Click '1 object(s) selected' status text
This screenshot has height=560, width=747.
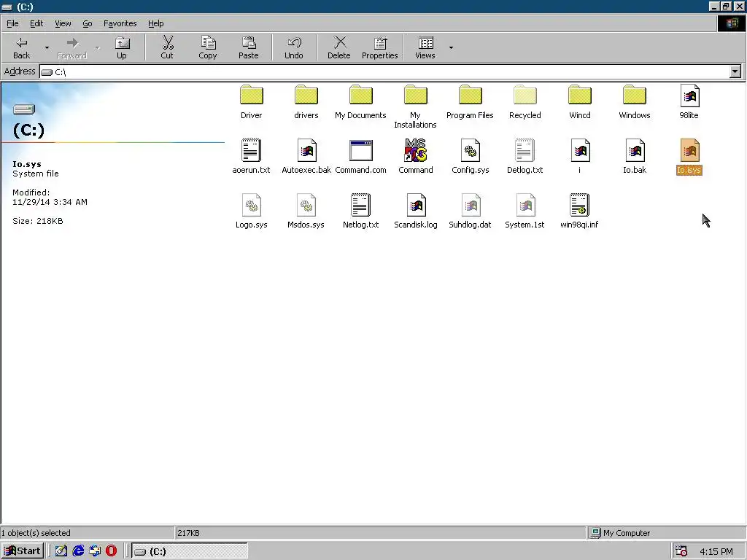click(36, 533)
